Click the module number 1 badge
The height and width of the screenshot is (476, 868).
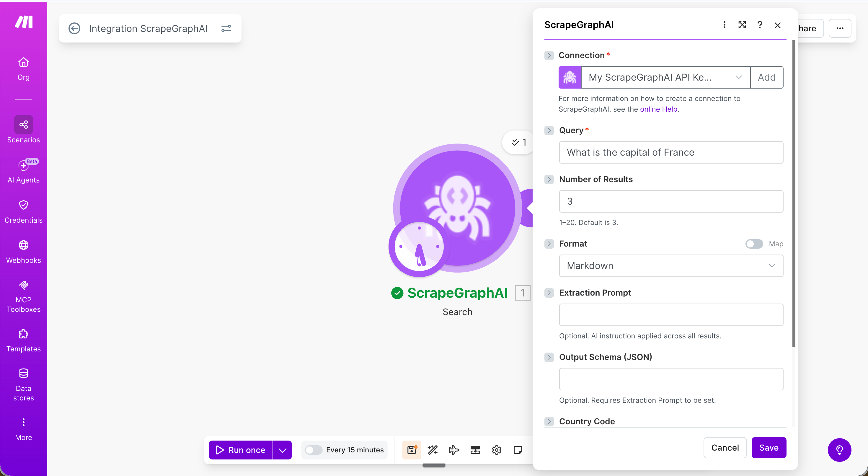(522, 293)
